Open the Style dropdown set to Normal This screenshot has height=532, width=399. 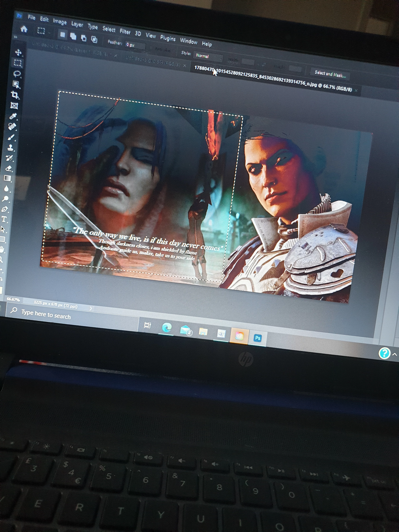tap(208, 57)
